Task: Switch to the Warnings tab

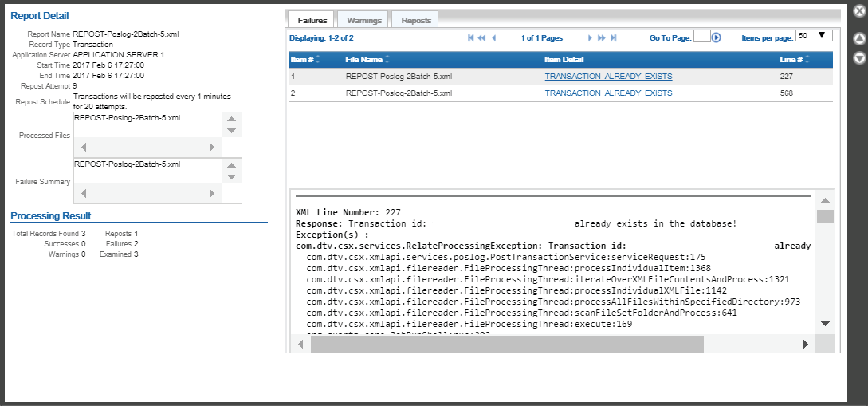Action: [364, 20]
